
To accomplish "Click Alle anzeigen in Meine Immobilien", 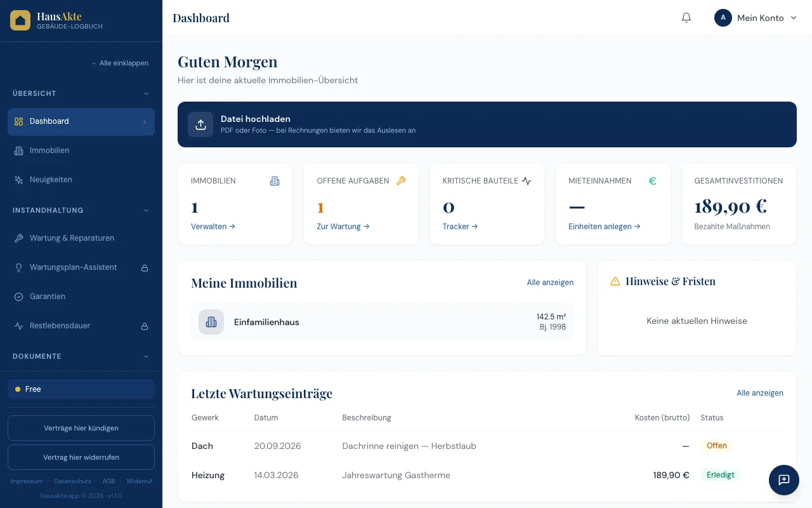I will coord(550,283).
